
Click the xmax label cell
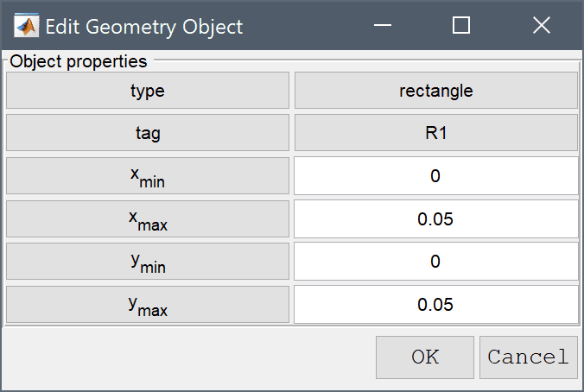pyautogui.click(x=148, y=219)
